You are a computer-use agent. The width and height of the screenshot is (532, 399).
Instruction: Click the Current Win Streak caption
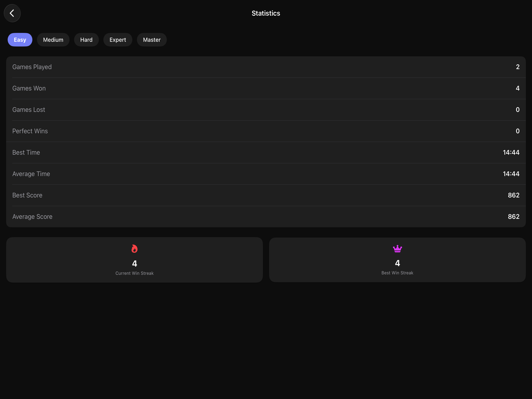(x=134, y=273)
